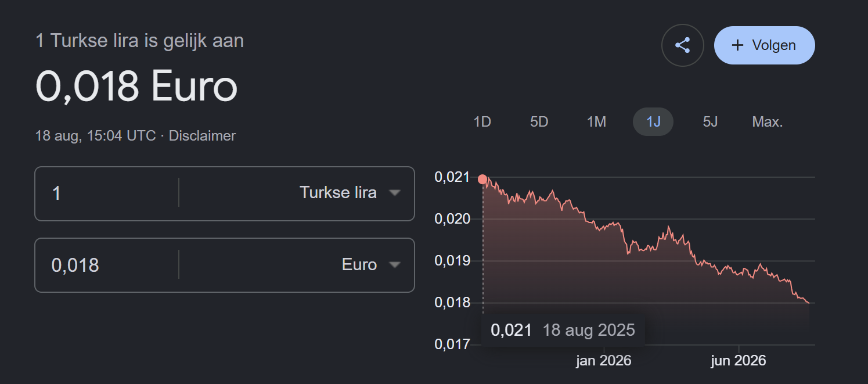Open the Disclaimer link
The image size is (868, 384).
tap(202, 136)
